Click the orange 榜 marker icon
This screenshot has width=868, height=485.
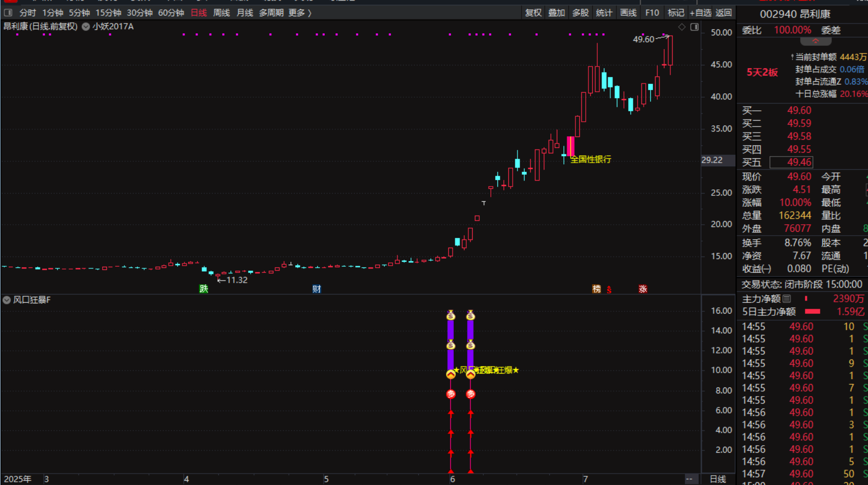point(597,289)
